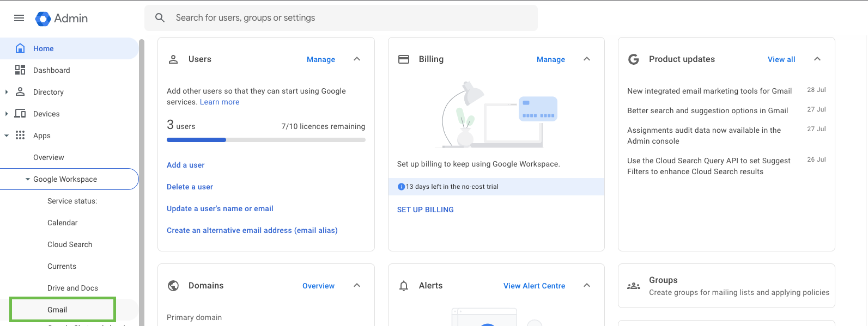Click the Devices icon in sidebar
The image size is (868, 326).
click(20, 113)
